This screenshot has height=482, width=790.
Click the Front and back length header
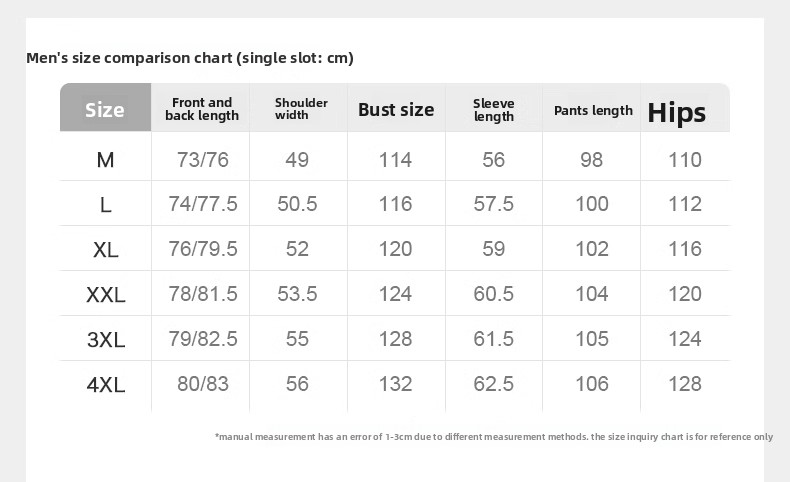[202, 109]
